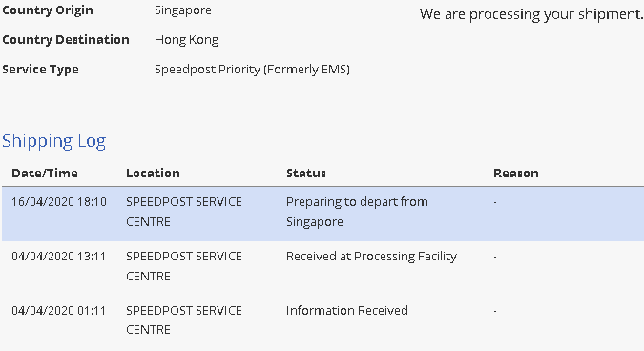Click the Country Origin label
This screenshot has width=644, height=351.
tap(48, 10)
